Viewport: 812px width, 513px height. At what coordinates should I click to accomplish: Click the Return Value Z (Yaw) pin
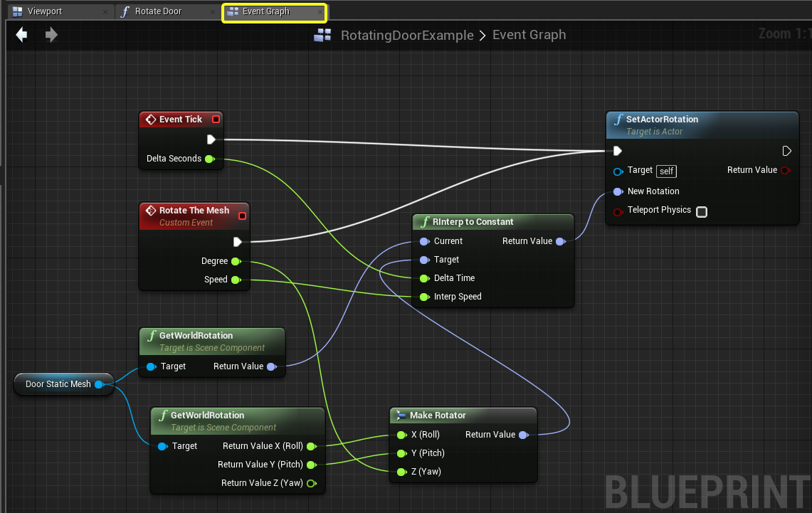pyautogui.click(x=310, y=483)
